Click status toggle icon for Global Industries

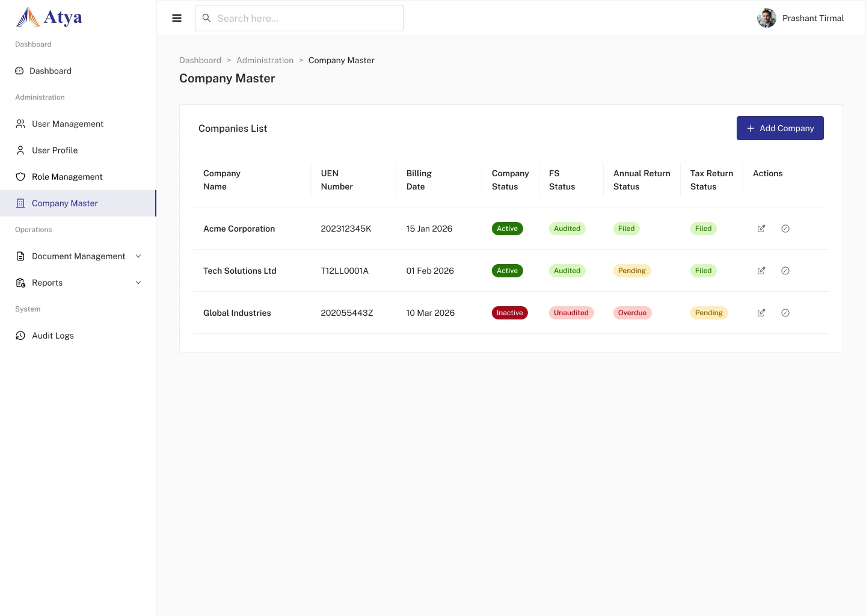point(785,313)
